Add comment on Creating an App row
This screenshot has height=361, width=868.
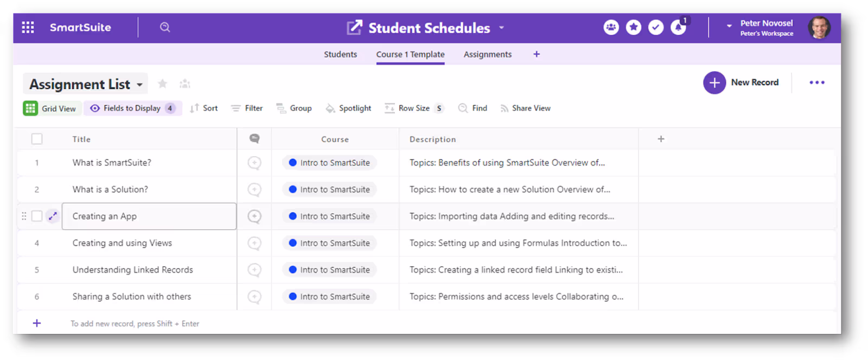coord(254,216)
